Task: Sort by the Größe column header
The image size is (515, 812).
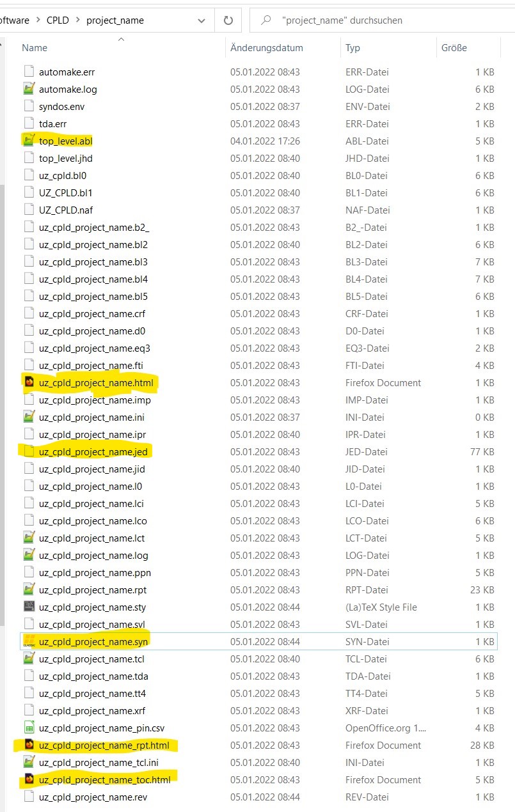Action: click(454, 48)
